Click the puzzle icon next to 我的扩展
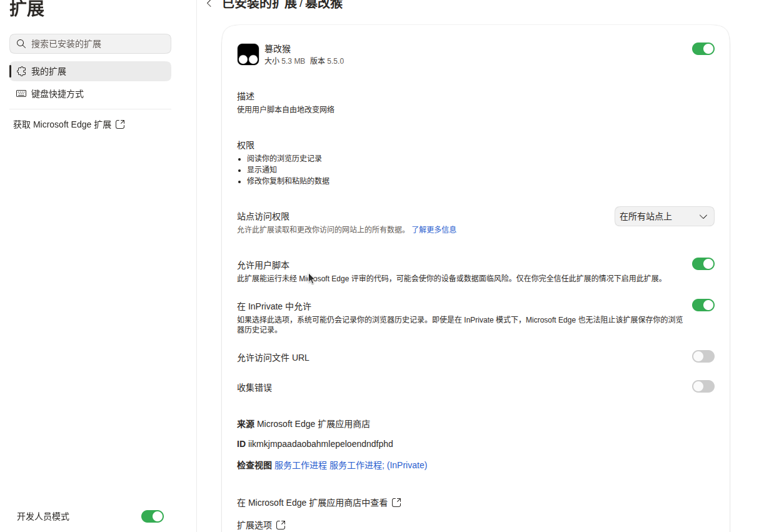Screen dimensions: 769x532 click(x=21, y=71)
